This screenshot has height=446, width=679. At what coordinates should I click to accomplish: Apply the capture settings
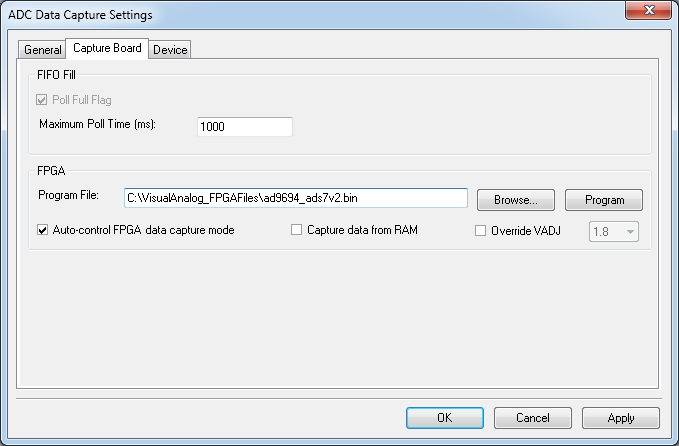[x=620, y=417]
